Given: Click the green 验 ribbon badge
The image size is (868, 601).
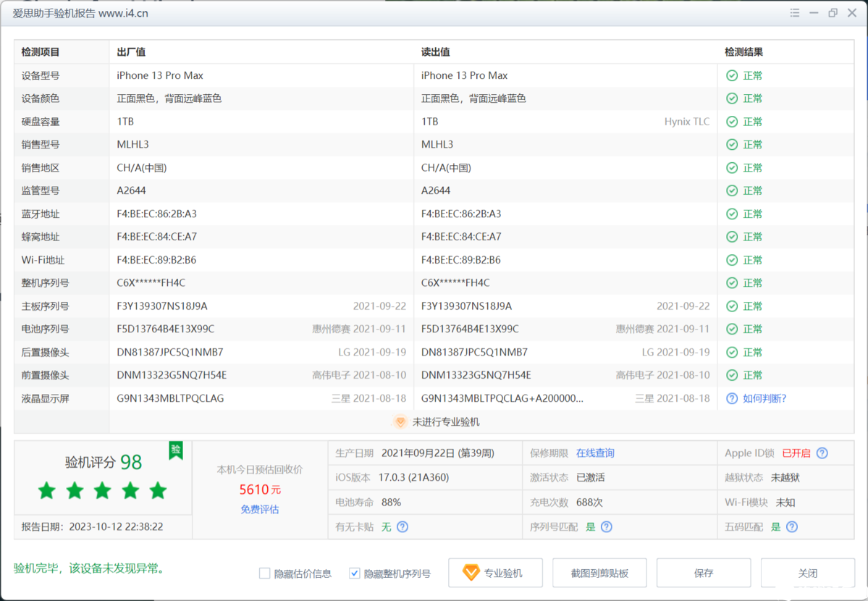Looking at the screenshot, I should pos(176,450).
